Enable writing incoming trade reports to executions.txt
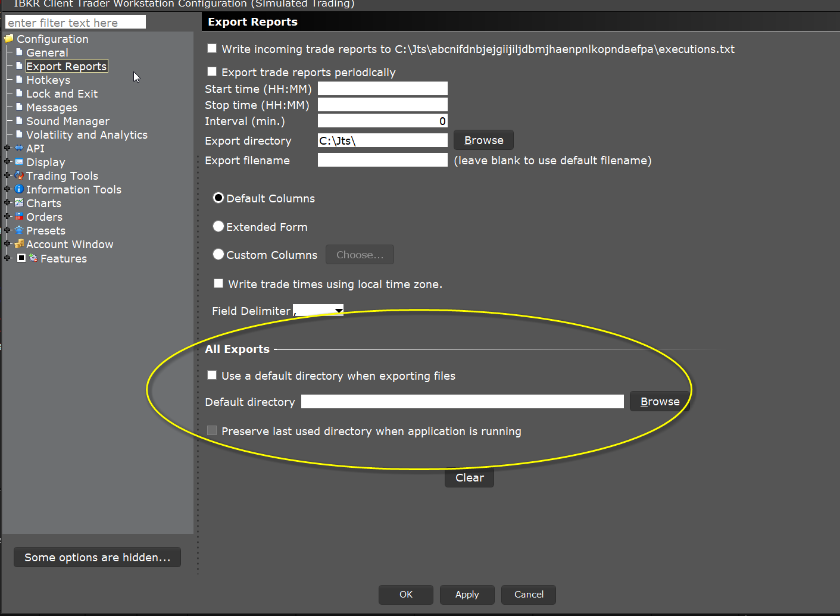This screenshot has width=840, height=616. click(212, 48)
